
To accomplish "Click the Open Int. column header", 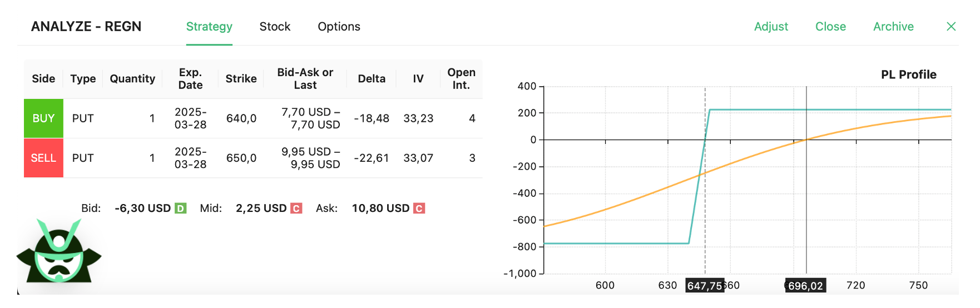I will coord(461,79).
